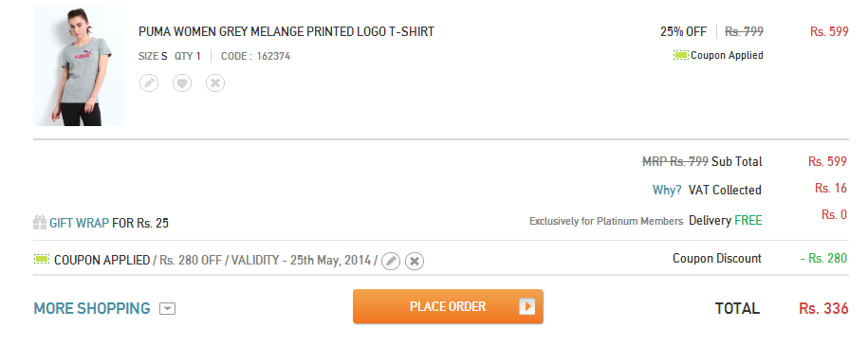Click the PLACE ORDER button
This screenshot has width=868, height=347.
pos(448,306)
